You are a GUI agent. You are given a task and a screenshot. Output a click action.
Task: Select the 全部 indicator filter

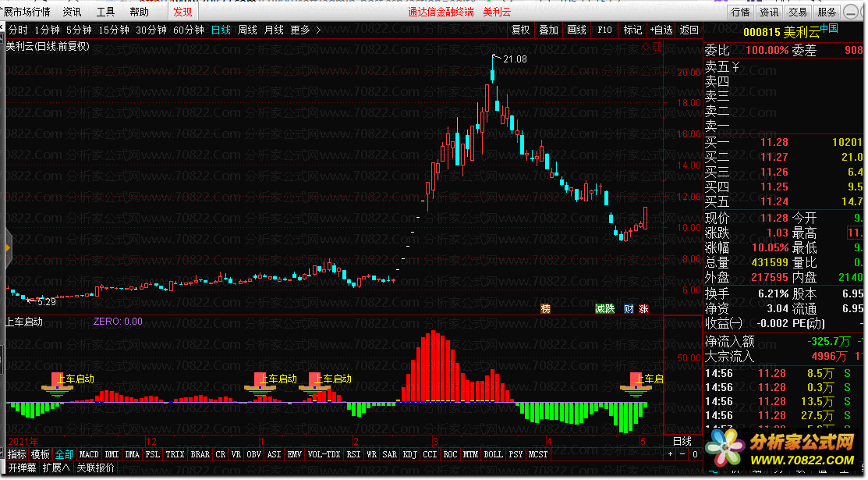pos(64,454)
